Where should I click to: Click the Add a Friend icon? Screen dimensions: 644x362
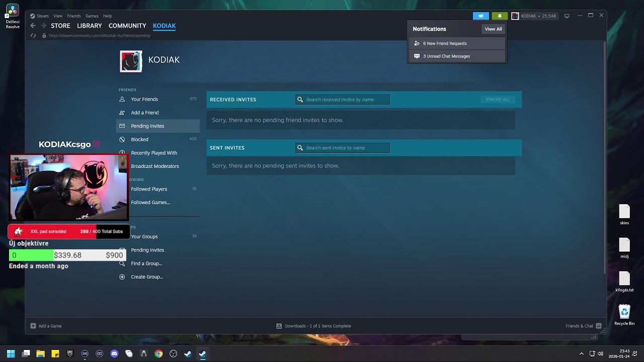122,113
